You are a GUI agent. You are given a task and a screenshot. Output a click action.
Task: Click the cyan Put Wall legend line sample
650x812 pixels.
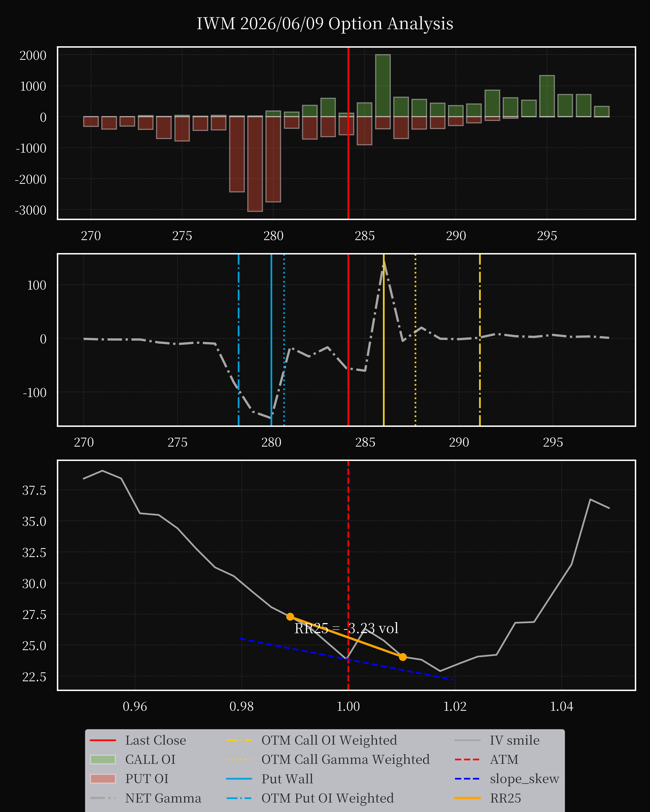pyautogui.click(x=239, y=779)
